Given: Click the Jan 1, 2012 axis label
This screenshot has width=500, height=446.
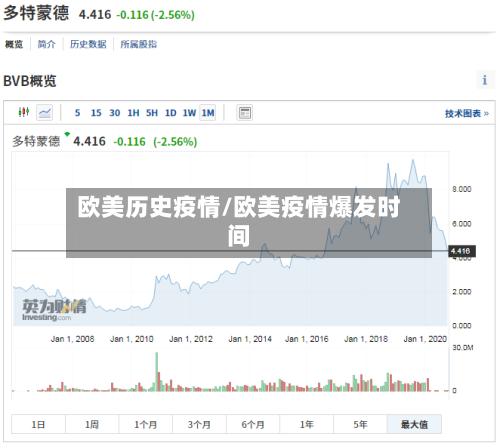Looking at the screenshot, I should click(191, 339).
